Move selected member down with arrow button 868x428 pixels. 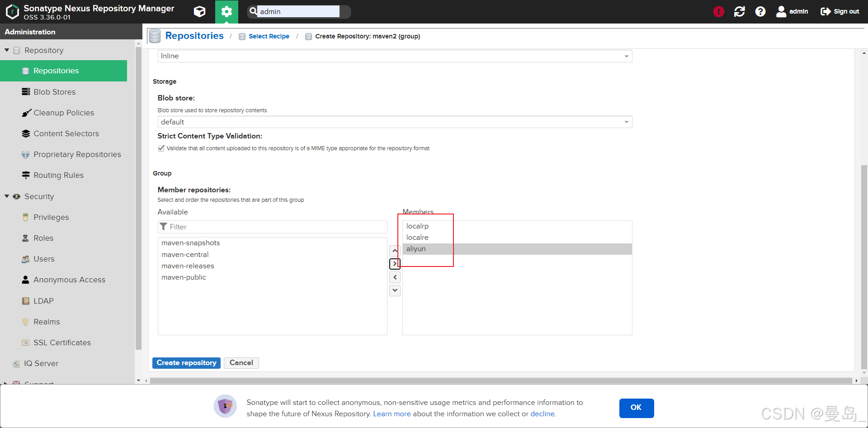tap(395, 290)
